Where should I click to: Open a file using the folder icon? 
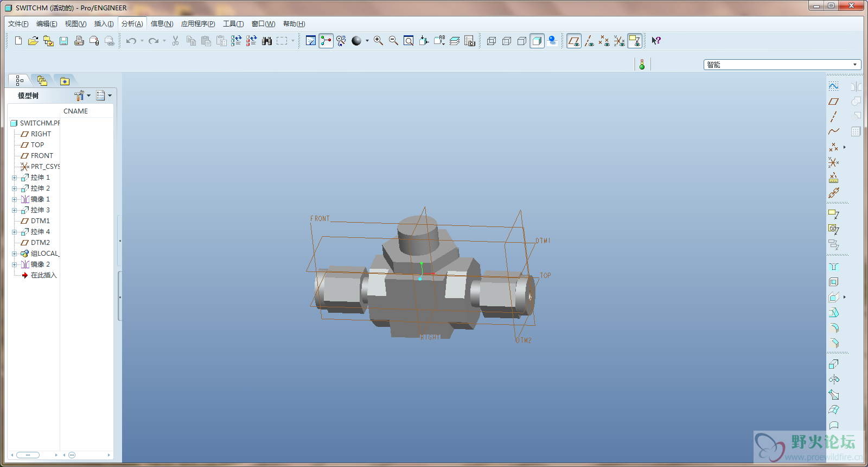(x=33, y=41)
